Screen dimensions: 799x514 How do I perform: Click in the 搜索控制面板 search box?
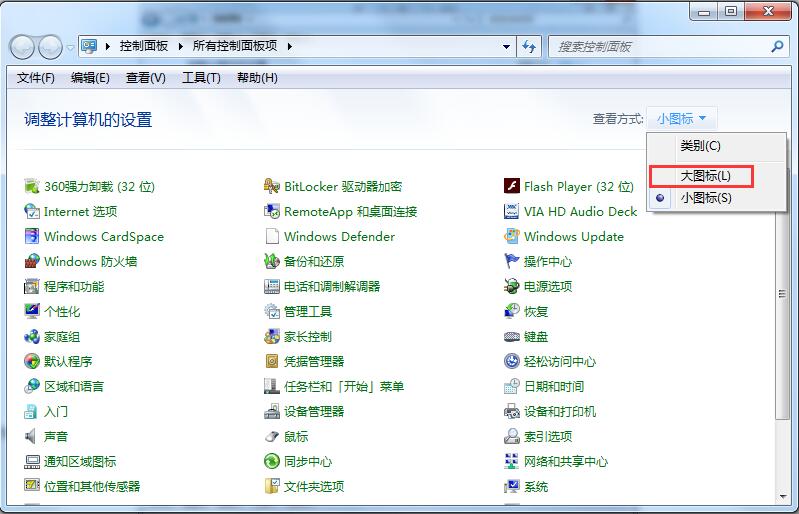point(660,47)
